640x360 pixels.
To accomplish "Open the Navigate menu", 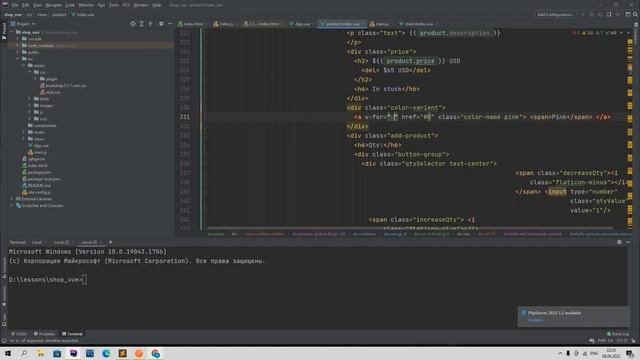I will point(53,5).
